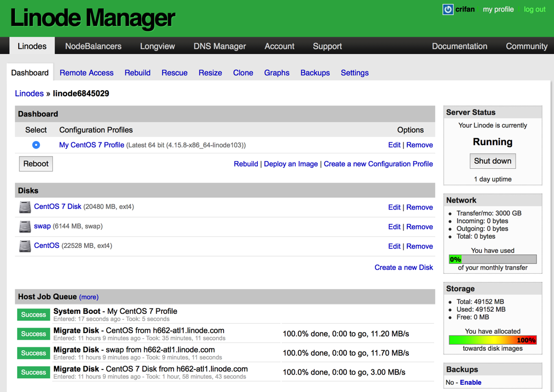Screen dimensions: 554x392
Task: Click the Rebuild link below profiles
Action: (x=246, y=164)
